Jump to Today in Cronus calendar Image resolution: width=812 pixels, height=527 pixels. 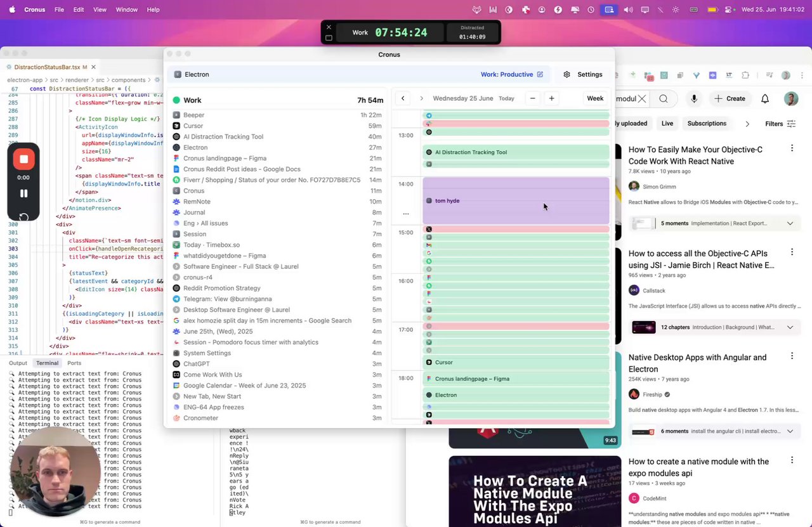[x=506, y=98]
